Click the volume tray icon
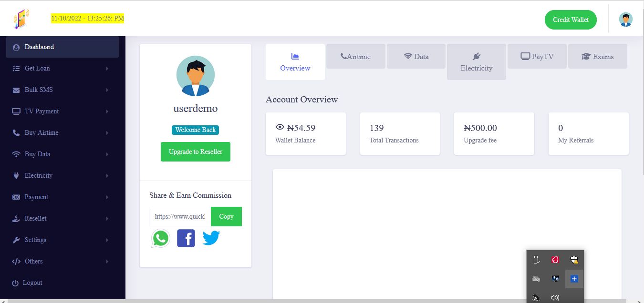 click(555, 298)
